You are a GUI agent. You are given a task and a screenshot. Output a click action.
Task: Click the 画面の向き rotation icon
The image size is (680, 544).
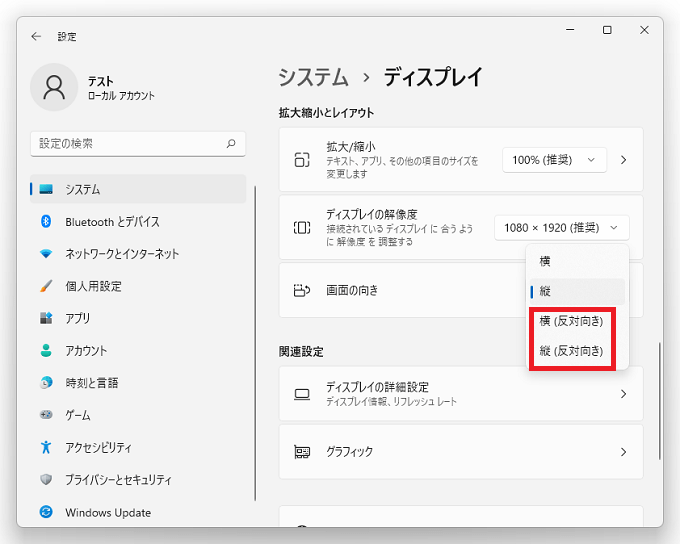(x=302, y=290)
